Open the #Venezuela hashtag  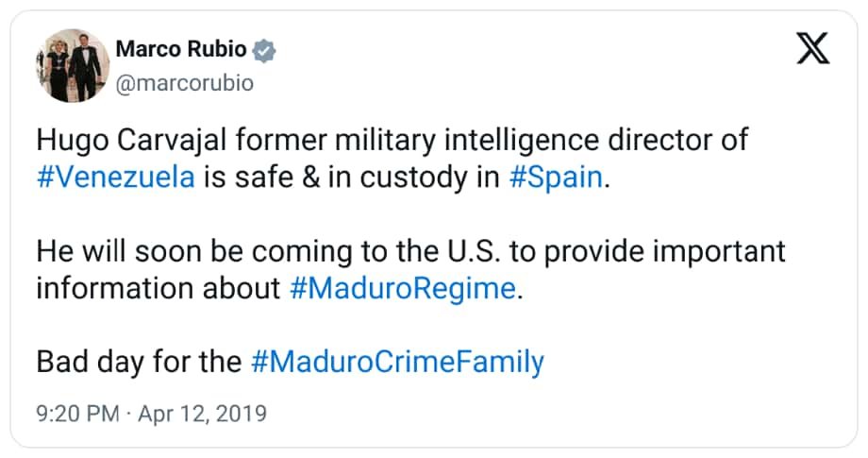(x=115, y=178)
